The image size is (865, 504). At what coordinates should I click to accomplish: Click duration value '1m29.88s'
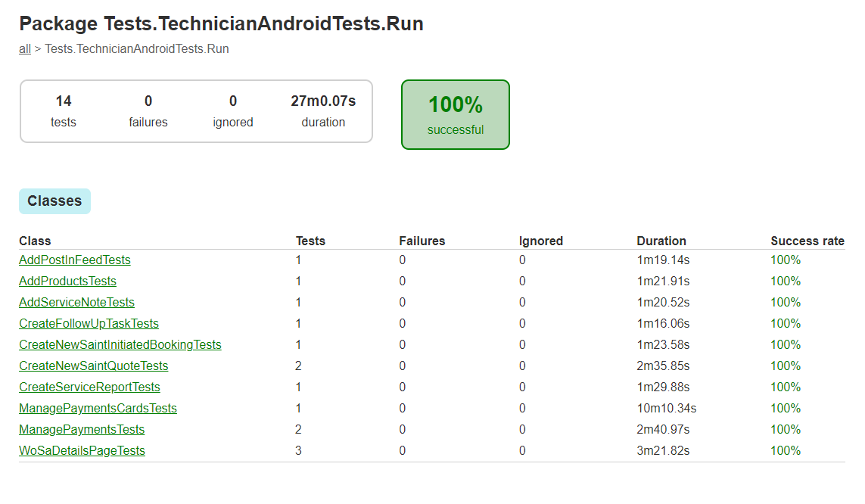coord(663,387)
